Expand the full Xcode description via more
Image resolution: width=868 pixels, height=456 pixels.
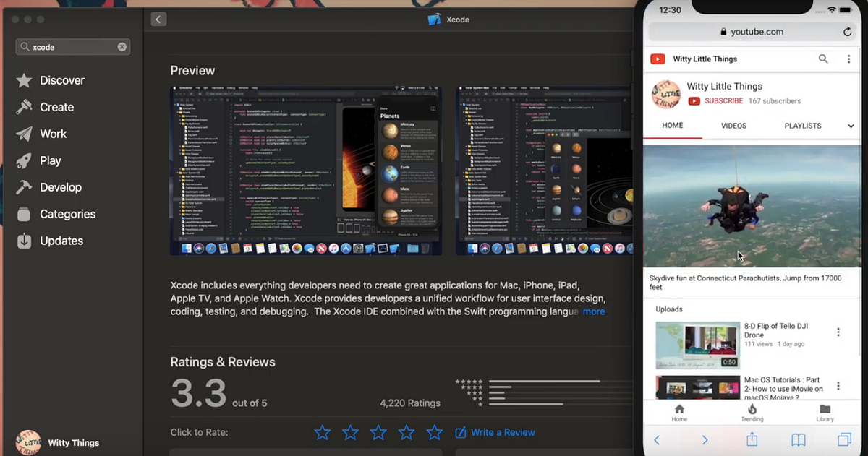point(593,311)
